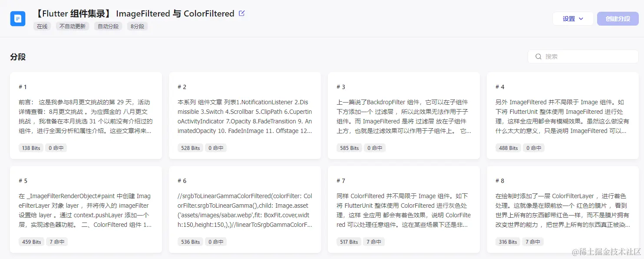Click the 8分段 tag

tap(138, 26)
